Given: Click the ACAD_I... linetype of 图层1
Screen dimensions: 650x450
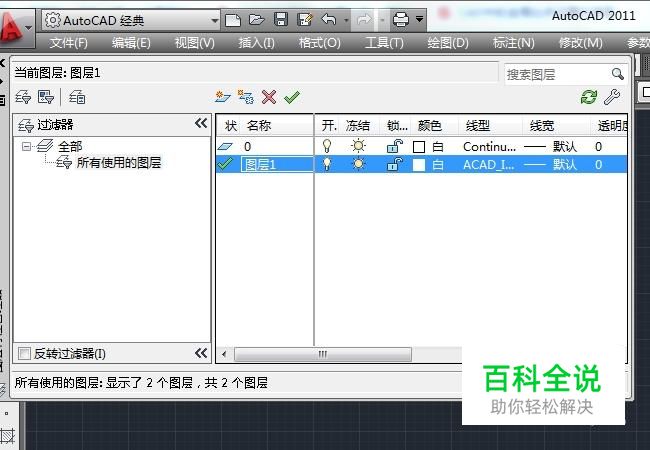Looking at the screenshot, I should (x=489, y=165).
